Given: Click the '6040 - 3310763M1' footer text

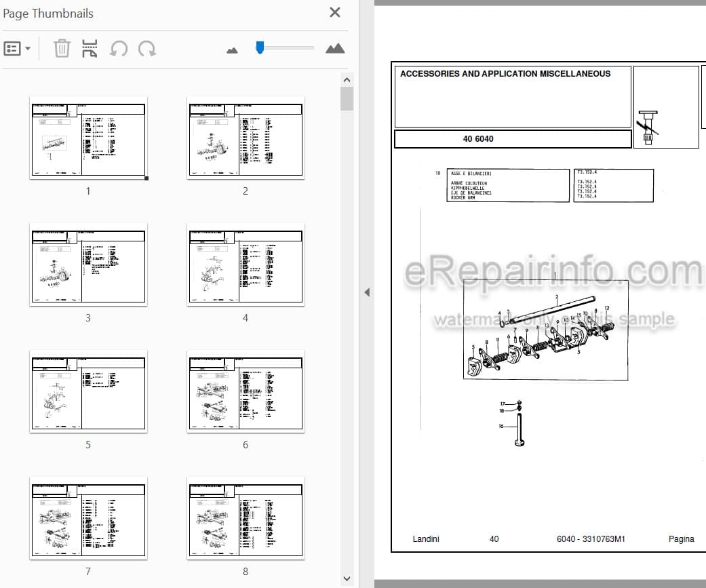Looking at the screenshot, I should [591, 539].
